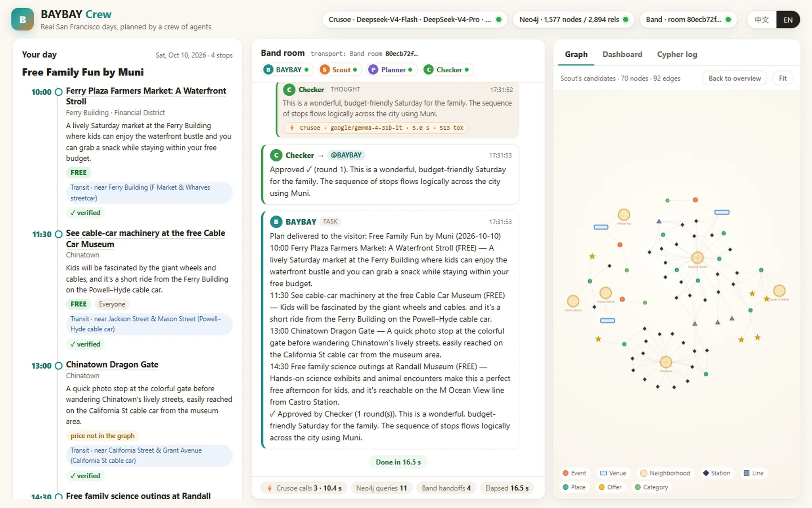This screenshot has height=508, width=812.
Task: Toggle the Station legend item
Action: [x=716, y=473]
